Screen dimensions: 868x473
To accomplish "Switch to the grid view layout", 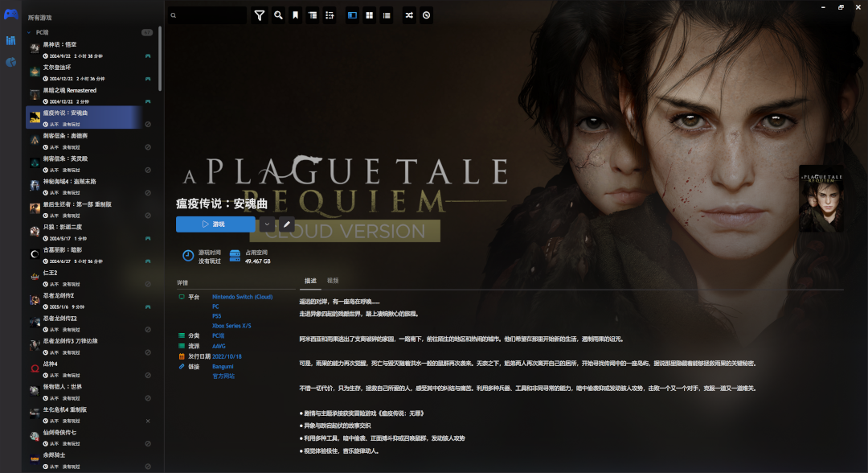I will (x=369, y=15).
